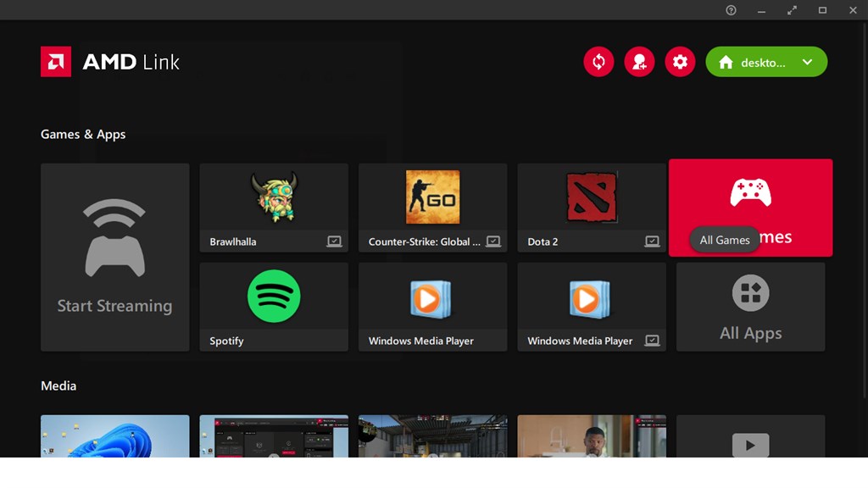Open the Windows 11 wallpaper media thumbnail

click(115, 436)
